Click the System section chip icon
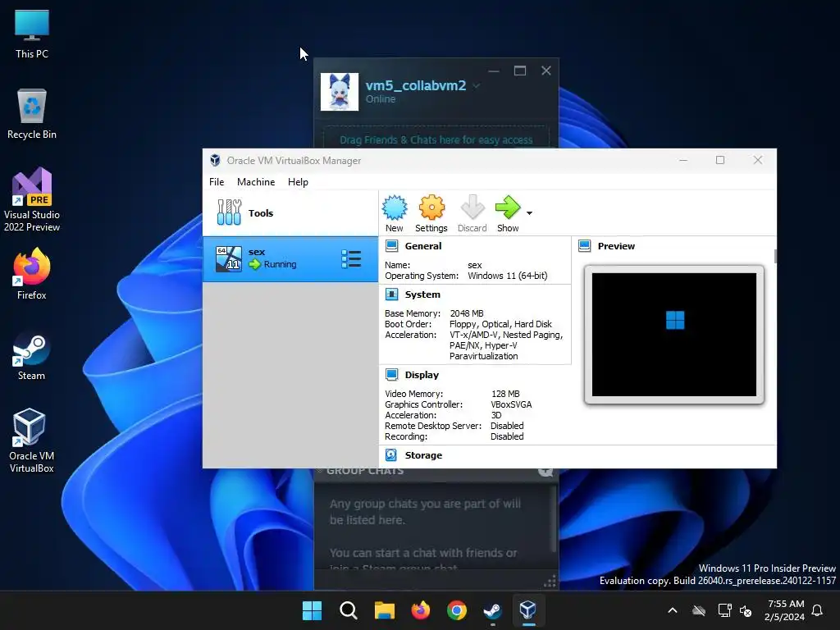This screenshot has width=840, height=630. 392,294
